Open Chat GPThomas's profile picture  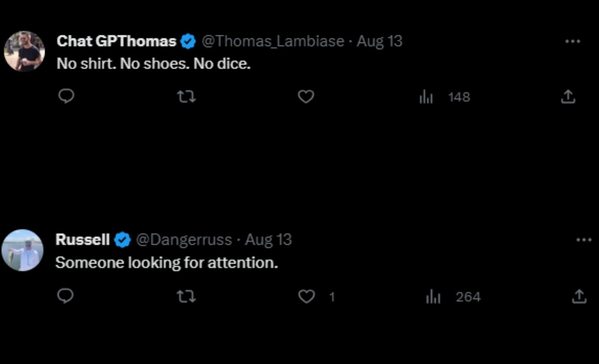coord(24,51)
